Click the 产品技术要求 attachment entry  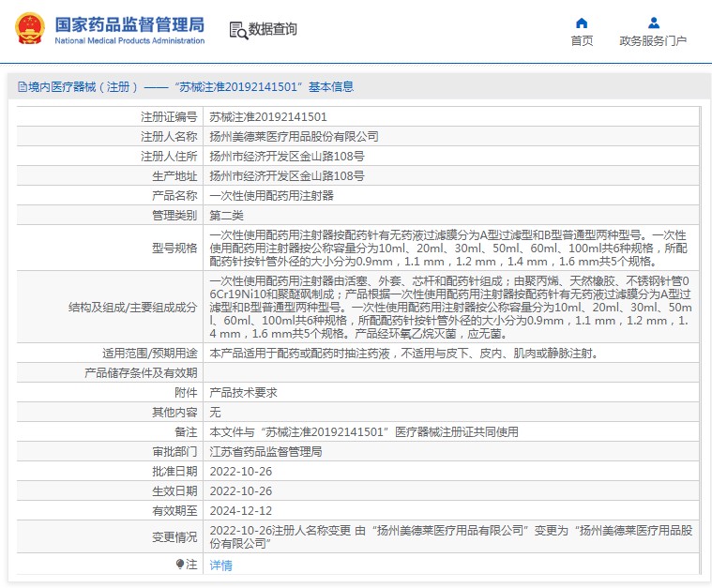point(243,393)
